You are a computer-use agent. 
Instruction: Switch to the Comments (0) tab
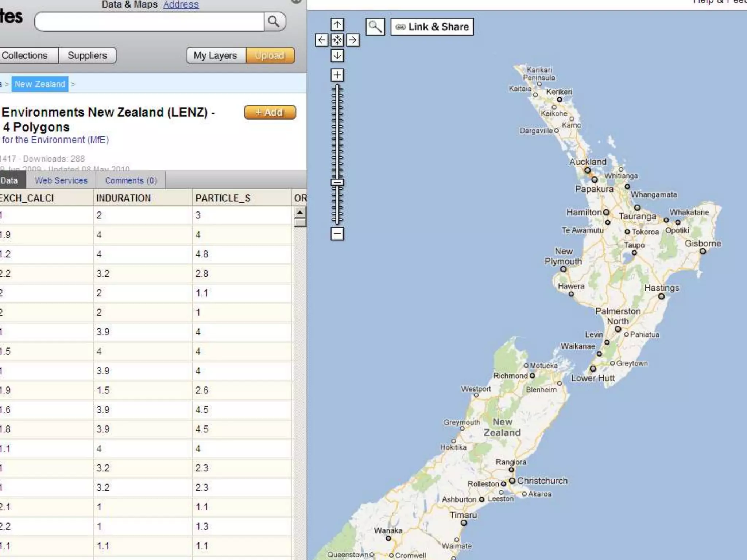[131, 180]
